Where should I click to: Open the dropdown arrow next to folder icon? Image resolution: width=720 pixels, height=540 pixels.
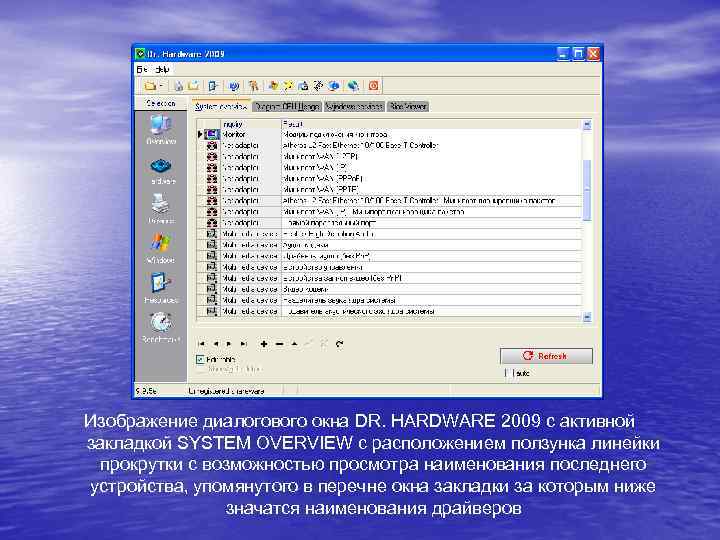[161, 86]
